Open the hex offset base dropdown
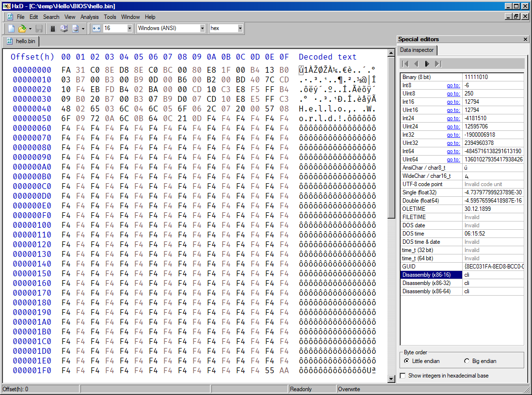 coord(240,28)
